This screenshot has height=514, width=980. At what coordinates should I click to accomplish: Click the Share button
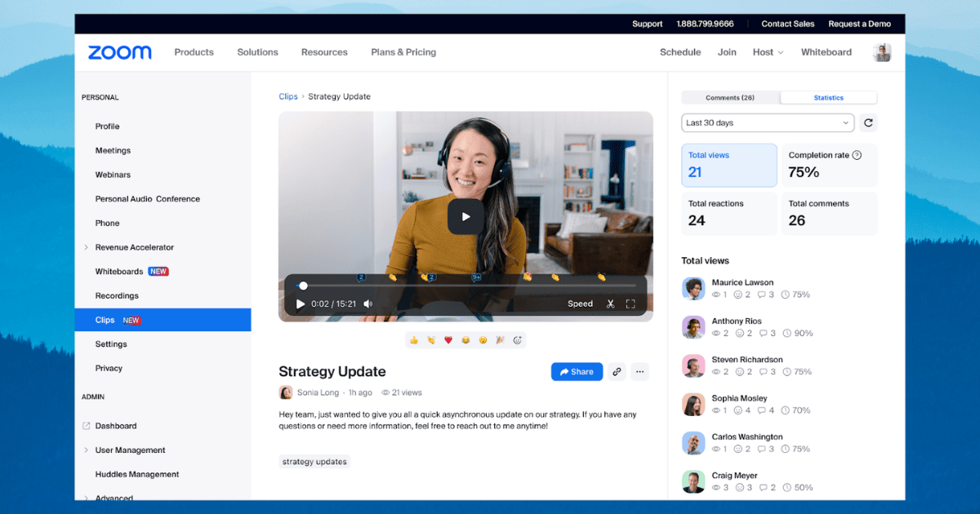(x=577, y=372)
